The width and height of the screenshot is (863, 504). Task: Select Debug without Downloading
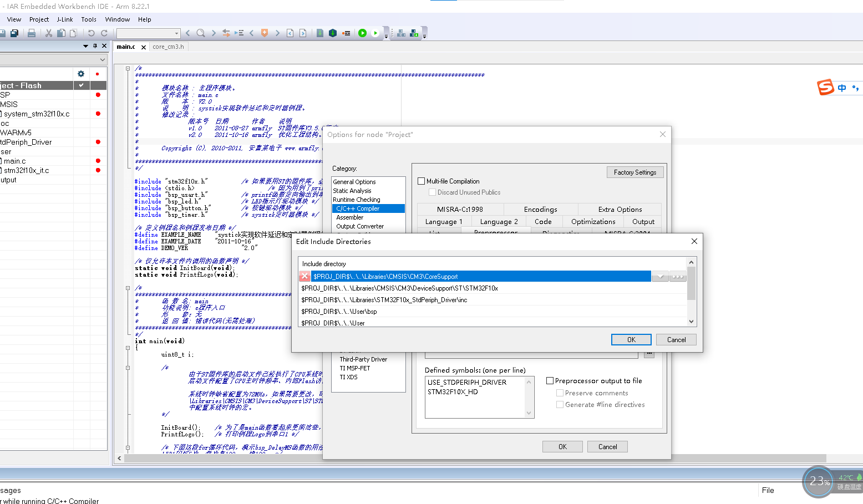[x=375, y=33]
